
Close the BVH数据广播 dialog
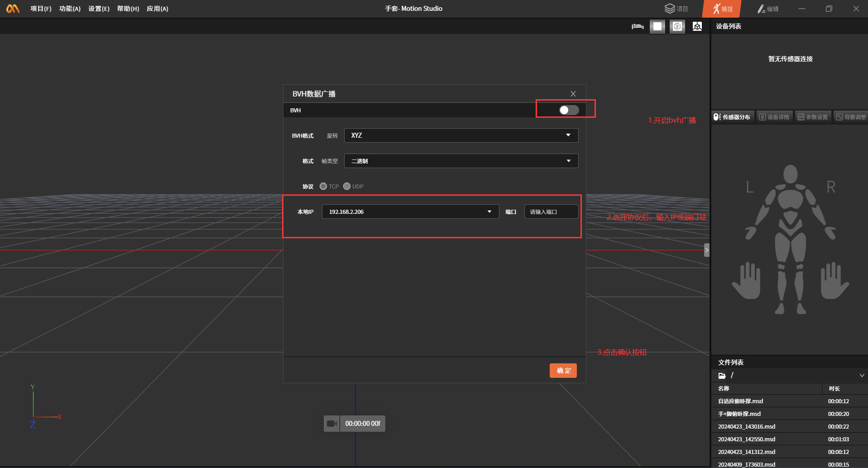click(573, 94)
